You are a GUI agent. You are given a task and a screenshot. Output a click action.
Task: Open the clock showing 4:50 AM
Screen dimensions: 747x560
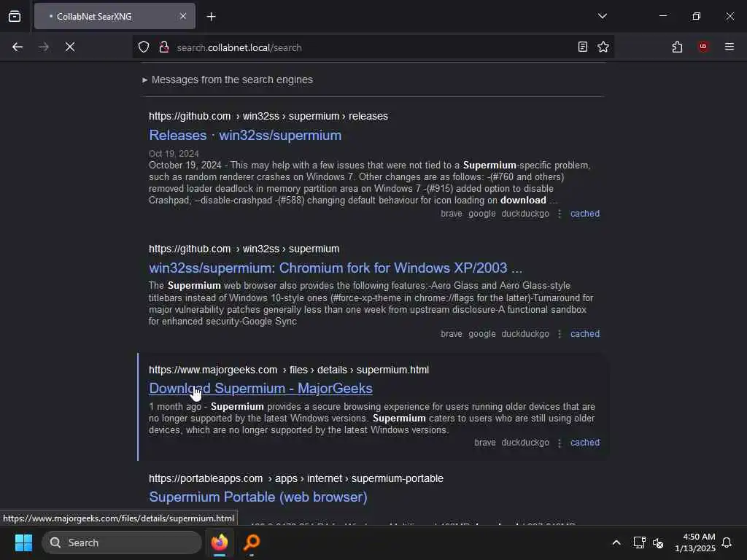[x=694, y=542]
